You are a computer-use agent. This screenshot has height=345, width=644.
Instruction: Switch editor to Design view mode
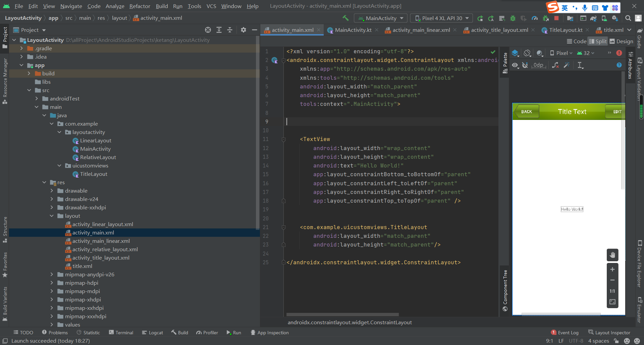[x=622, y=41]
